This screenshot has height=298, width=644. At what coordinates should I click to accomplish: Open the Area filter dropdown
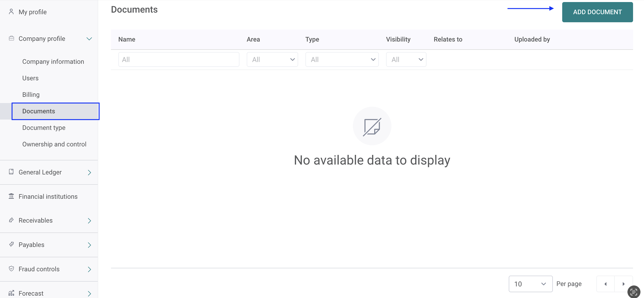[x=272, y=60]
